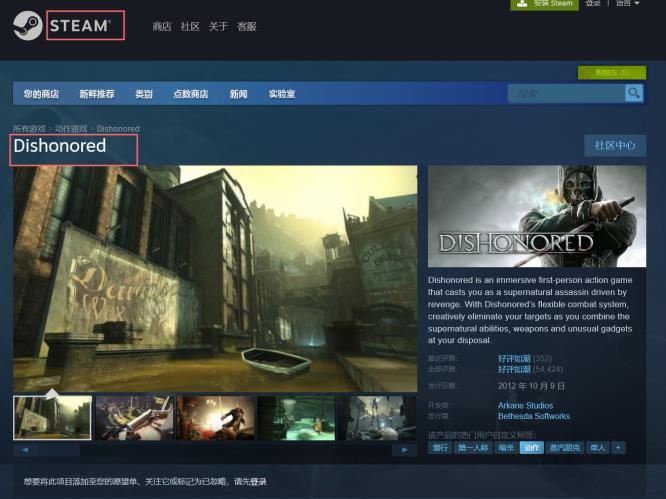Screen dimensions: 666x499
Task: Open the 客服 top menu
Action: (x=247, y=27)
